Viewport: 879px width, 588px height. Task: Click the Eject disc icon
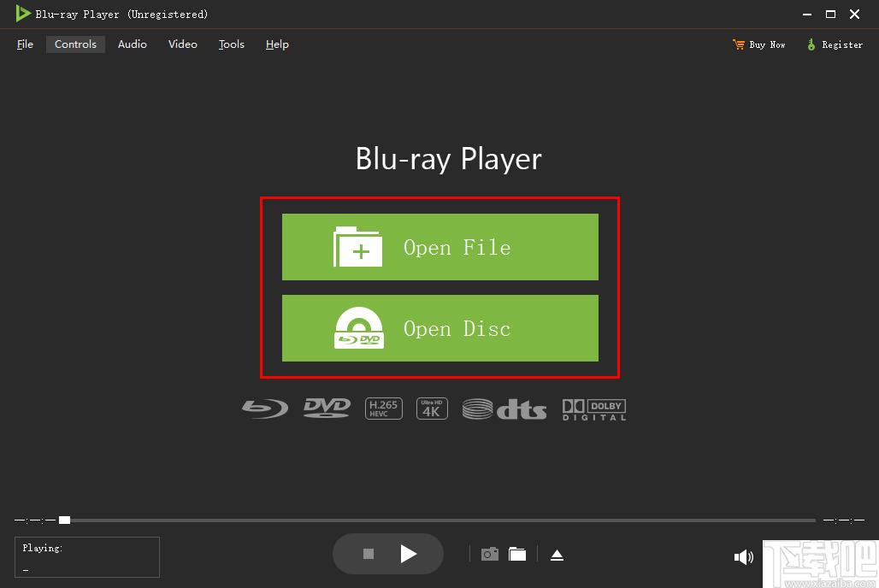(x=557, y=555)
